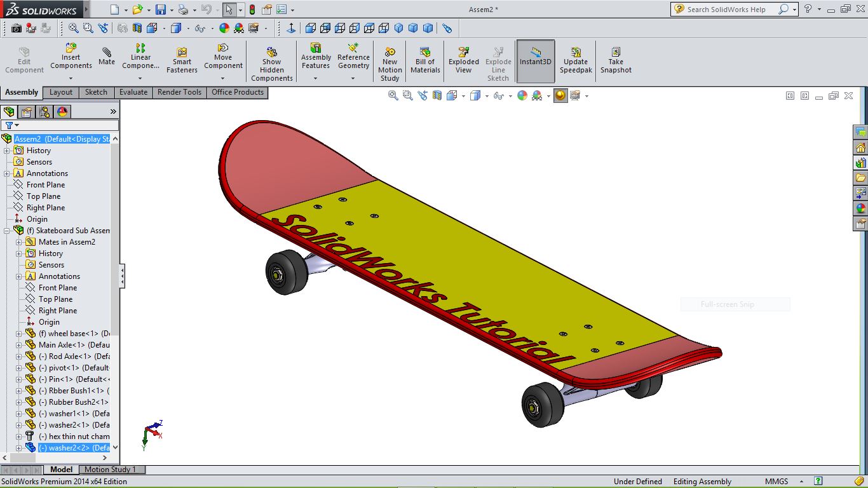Image resolution: width=868 pixels, height=488 pixels.
Task: Select the Model tab at bottom
Action: (62, 470)
